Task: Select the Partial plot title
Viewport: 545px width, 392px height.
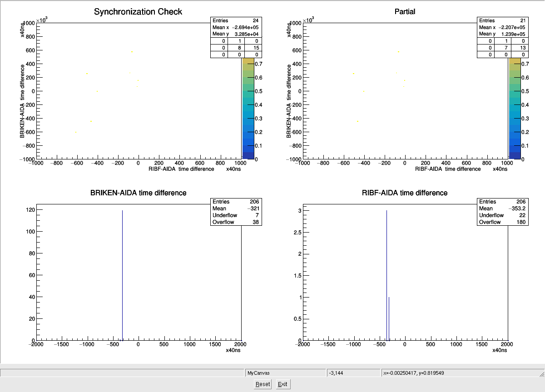Action: click(x=405, y=12)
